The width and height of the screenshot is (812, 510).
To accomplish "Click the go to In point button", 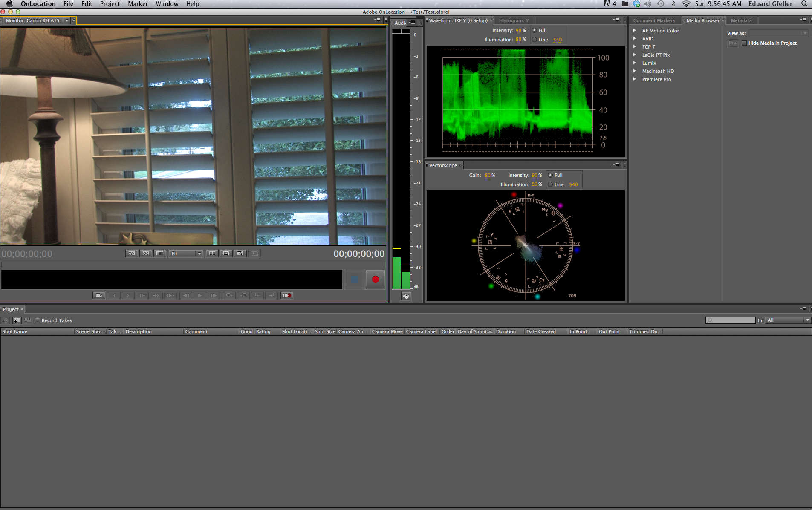I will coord(142,295).
